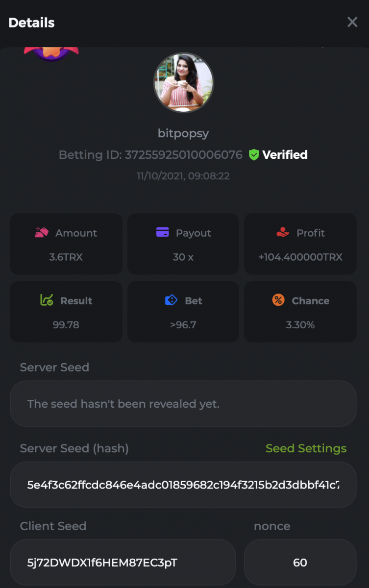Open Seed Settings link
The height and width of the screenshot is (588, 369).
tap(306, 448)
